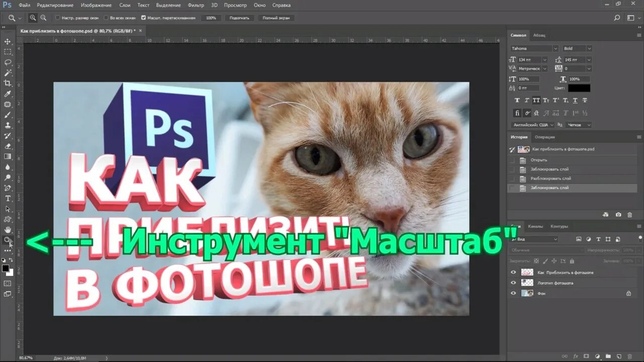This screenshot has height=362, width=644.
Task: Open the Bold font style dropdown
Action: coord(589,48)
